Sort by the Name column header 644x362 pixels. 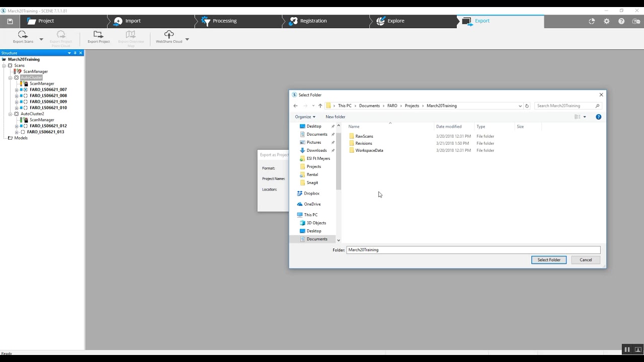point(354,126)
